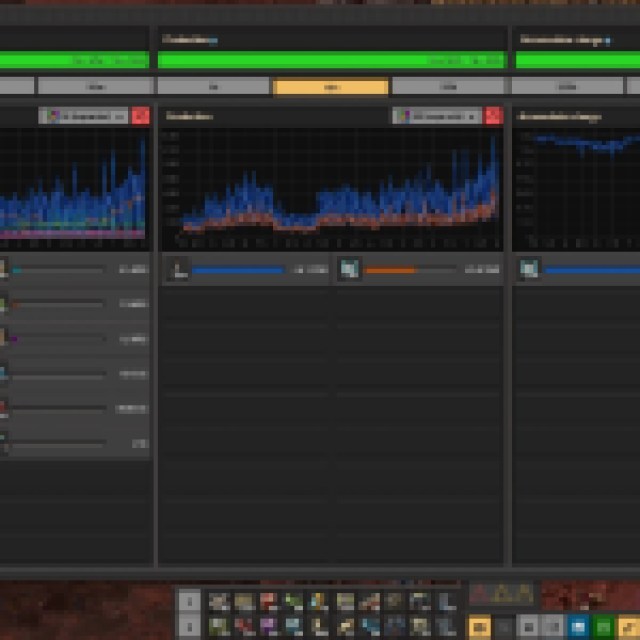Click the icon beside the orange production bar
This screenshot has width=640, height=640.
click(x=349, y=269)
